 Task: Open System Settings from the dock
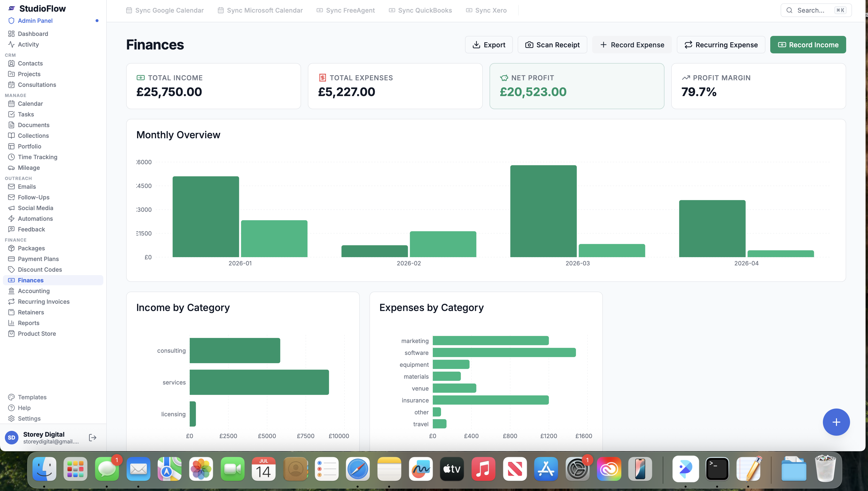tap(577, 469)
